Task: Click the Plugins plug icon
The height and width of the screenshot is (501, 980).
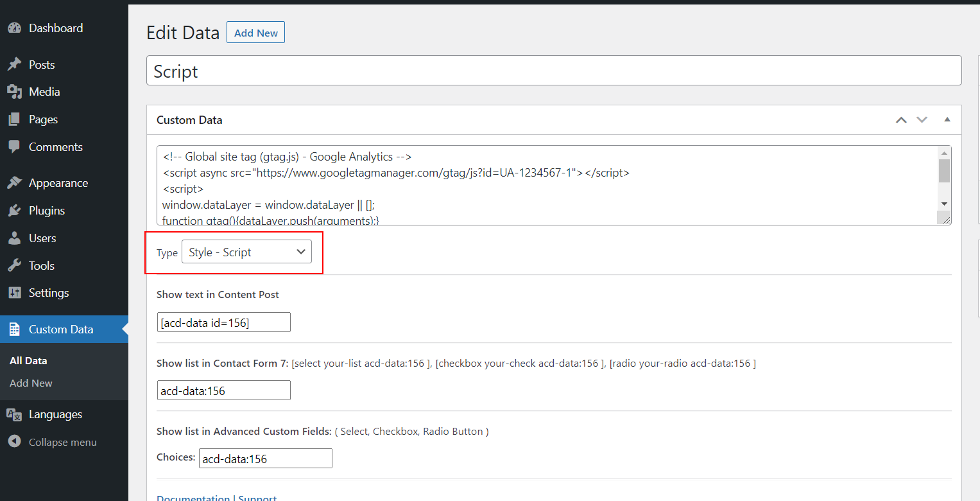Action: click(14, 211)
